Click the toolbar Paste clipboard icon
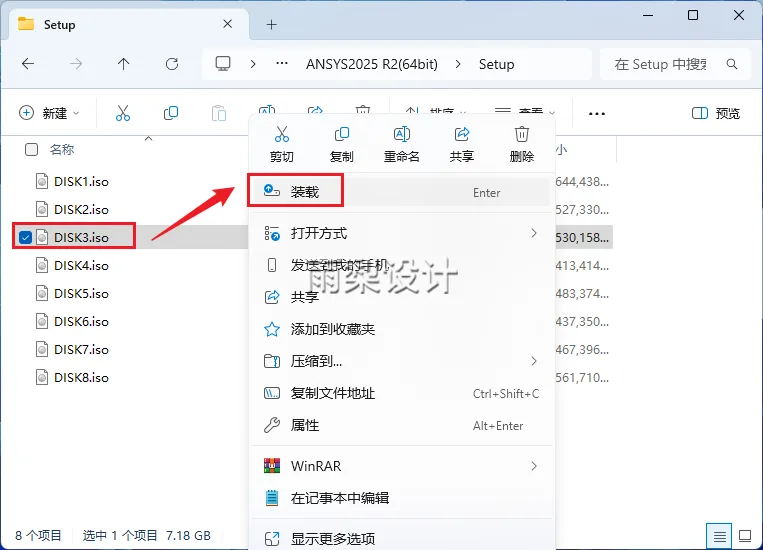 (219, 113)
